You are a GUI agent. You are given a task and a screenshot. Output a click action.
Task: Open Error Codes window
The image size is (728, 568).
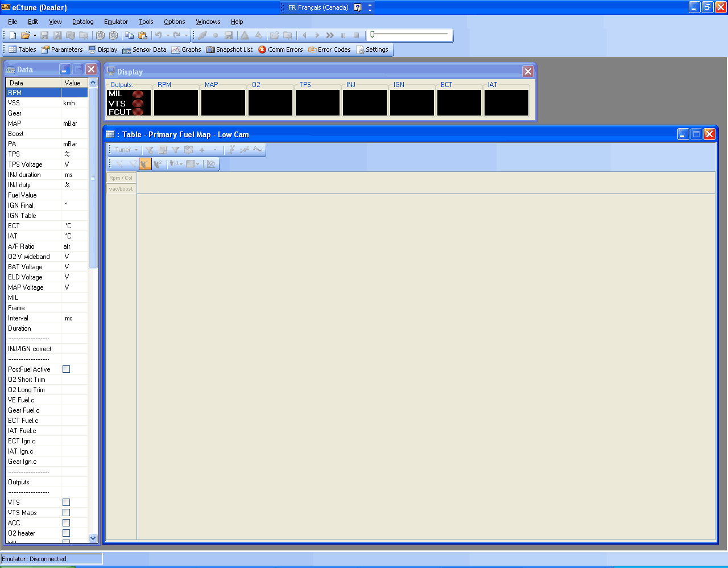pos(329,50)
